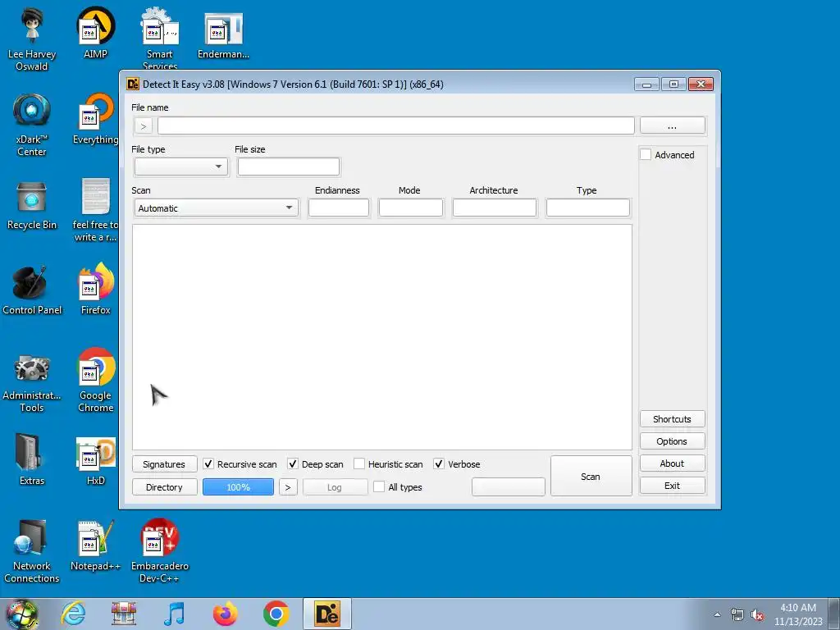Click the Architecture field
Image resolution: width=840 pixels, height=630 pixels.
(495, 208)
